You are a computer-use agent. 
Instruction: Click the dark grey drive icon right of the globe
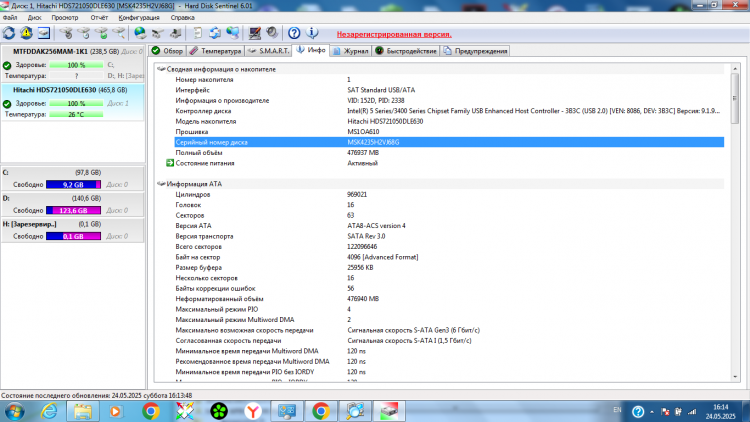158,33
